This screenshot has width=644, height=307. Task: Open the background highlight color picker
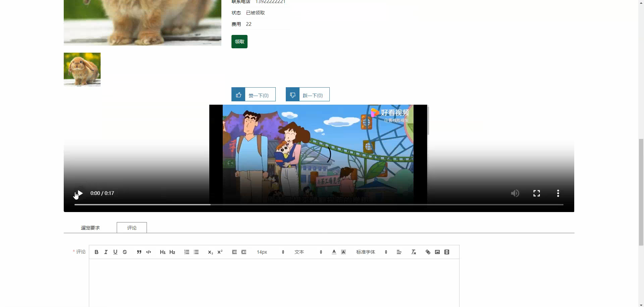[x=343, y=252]
